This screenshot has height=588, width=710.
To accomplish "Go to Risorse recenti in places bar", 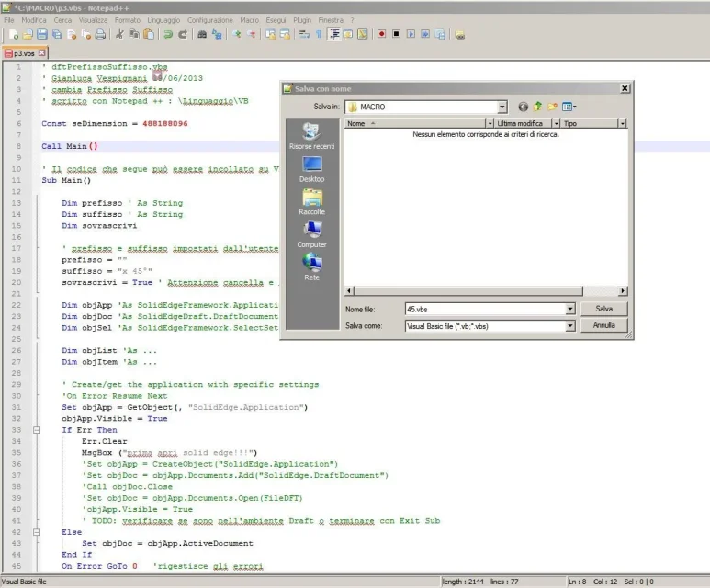I will pos(311,136).
